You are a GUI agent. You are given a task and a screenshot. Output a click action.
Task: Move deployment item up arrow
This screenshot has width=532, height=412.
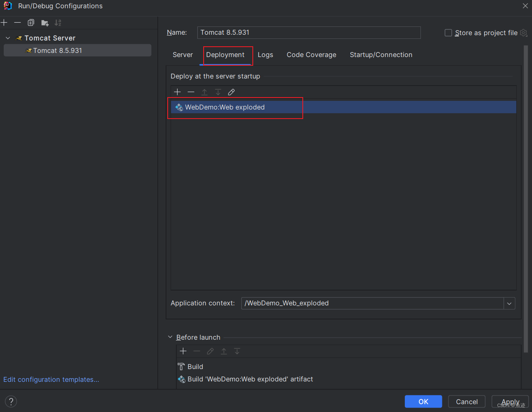point(204,92)
